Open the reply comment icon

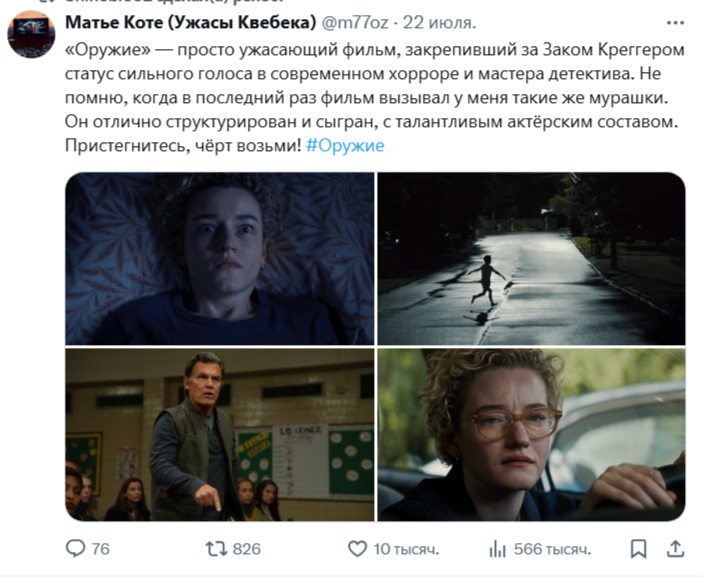pos(75,548)
